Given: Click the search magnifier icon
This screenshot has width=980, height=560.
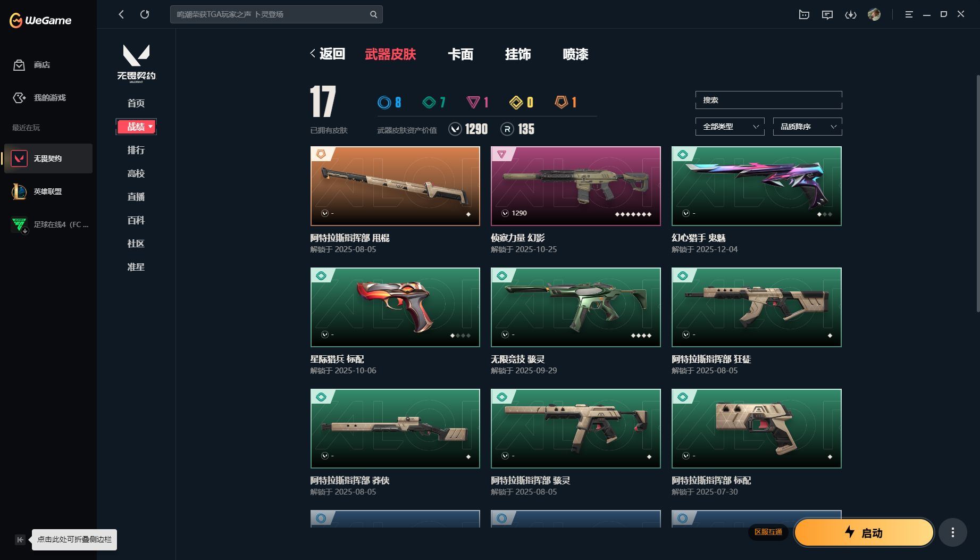Looking at the screenshot, I should tap(373, 14).
